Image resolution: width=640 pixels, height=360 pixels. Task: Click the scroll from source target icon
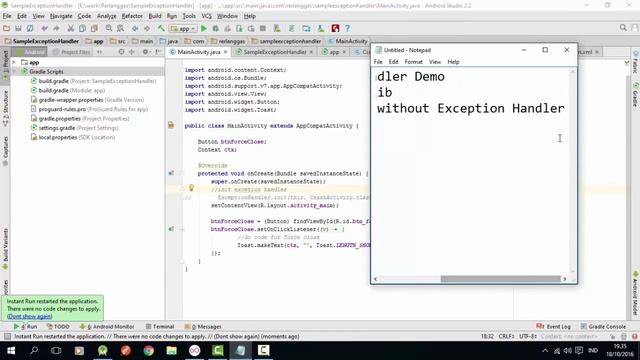click(121, 52)
